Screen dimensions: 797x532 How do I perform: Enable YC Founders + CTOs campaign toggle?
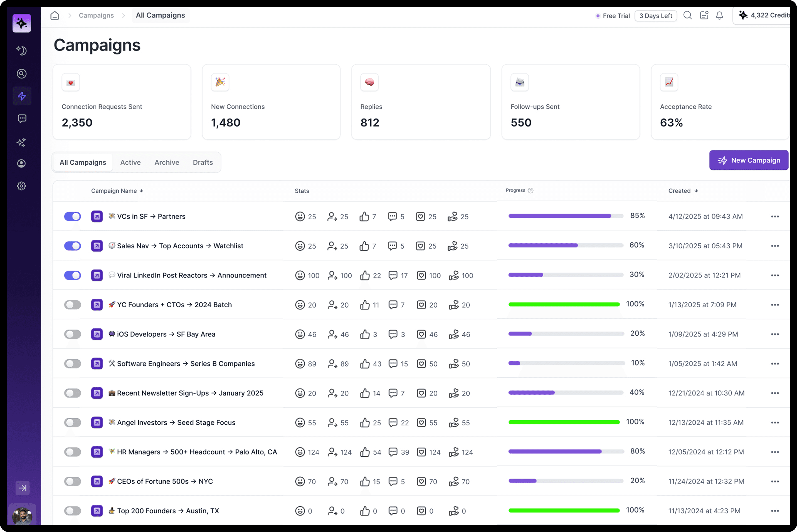[x=73, y=305]
